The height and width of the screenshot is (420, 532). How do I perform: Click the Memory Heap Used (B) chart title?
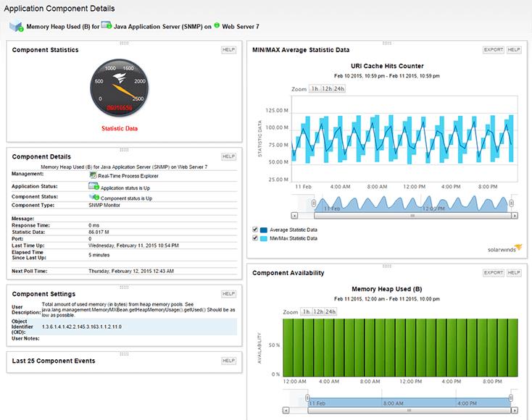tap(387, 289)
